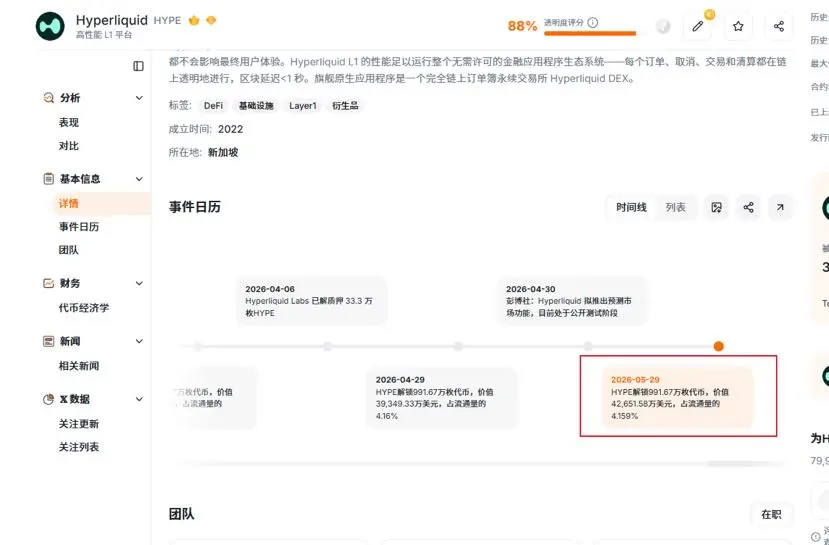Click the 新闻 section icon

[x=49, y=341]
